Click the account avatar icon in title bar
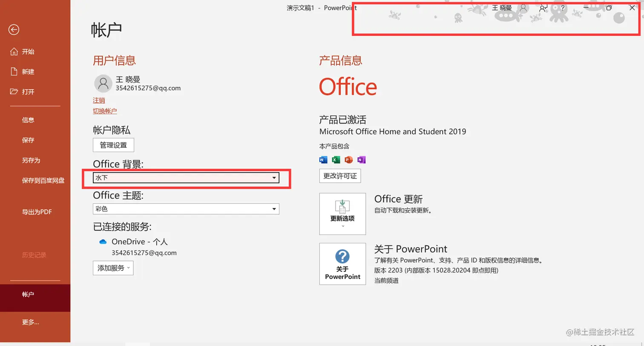The width and height of the screenshot is (644, 346). point(523,8)
